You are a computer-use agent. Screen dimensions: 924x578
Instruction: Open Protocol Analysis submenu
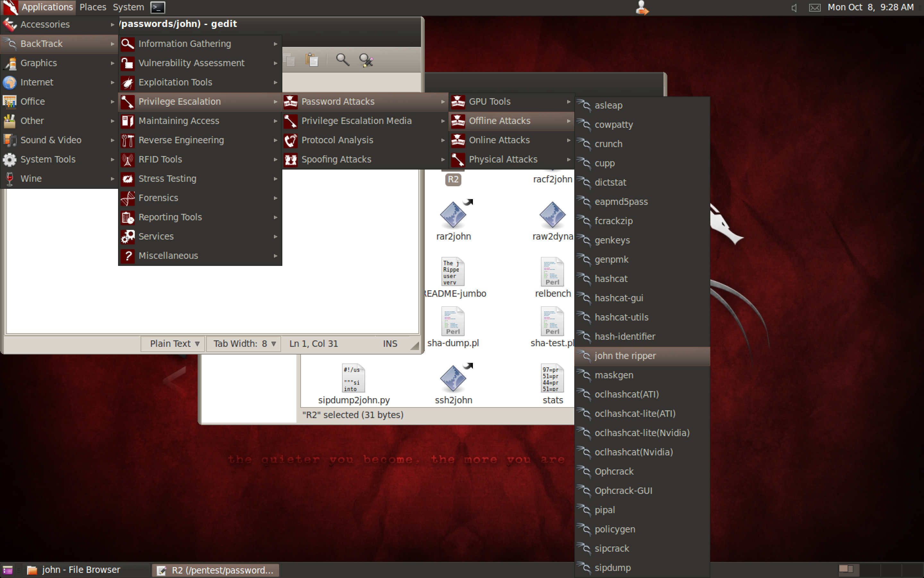(365, 140)
